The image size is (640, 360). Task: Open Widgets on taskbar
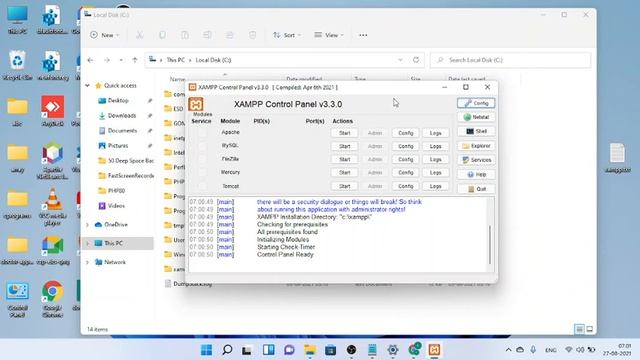[x=269, y=350]
